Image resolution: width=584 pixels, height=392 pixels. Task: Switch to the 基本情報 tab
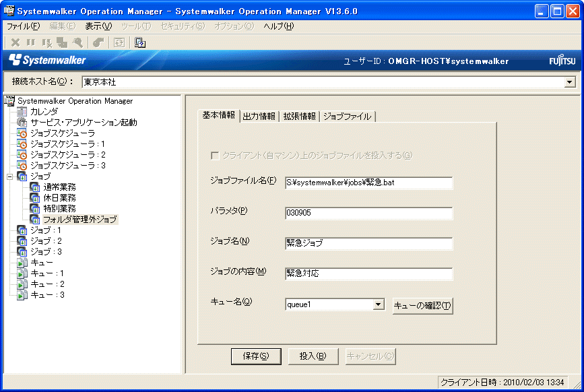(x=219, y=115)
